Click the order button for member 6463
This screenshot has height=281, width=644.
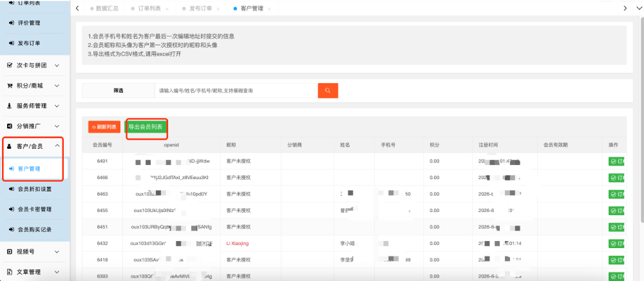tap(616, 195)
